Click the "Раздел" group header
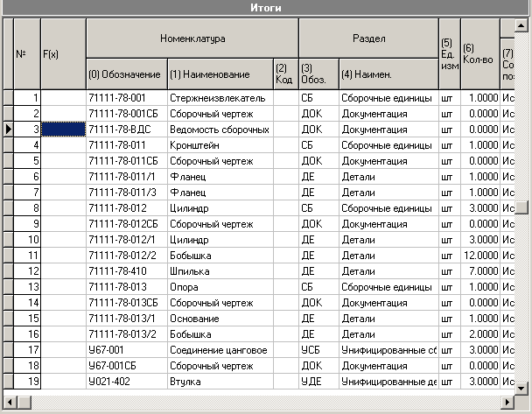Image resolution: width=532 pixels, height=414 pixels. tap(368, 39)
